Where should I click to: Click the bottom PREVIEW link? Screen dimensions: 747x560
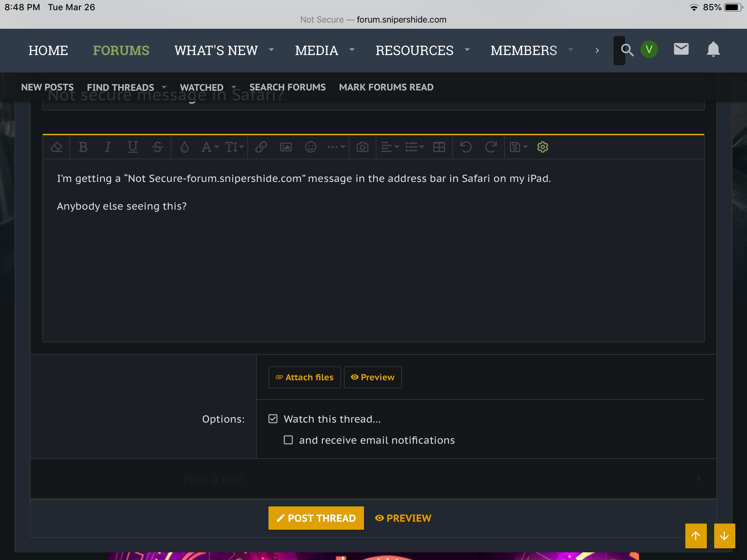[x=403, y=518]
